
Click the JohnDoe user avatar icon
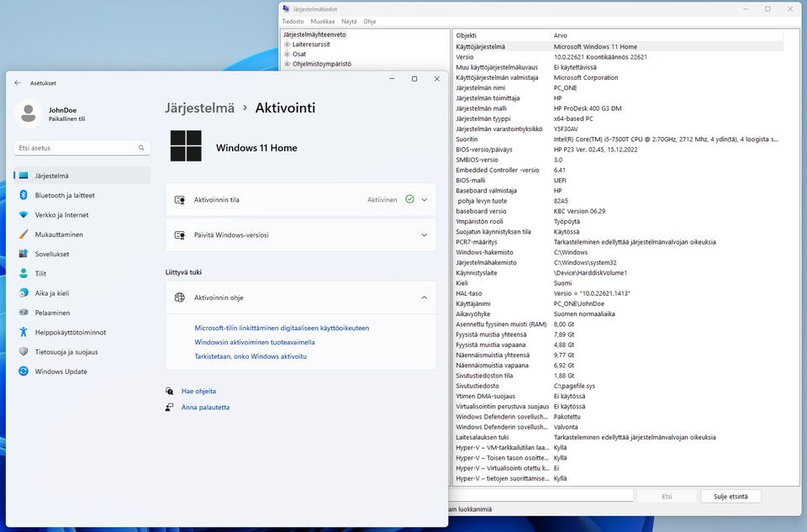tap(29, 113)
